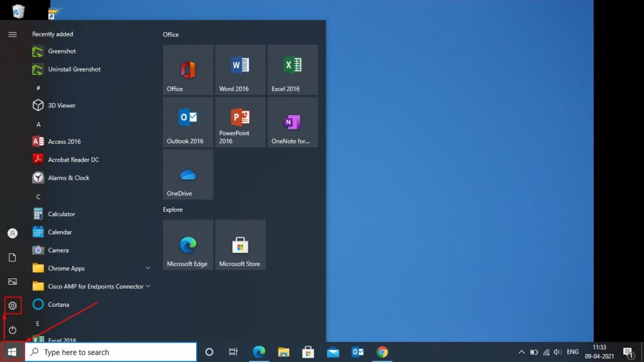The image size is (644, 362).
Task: Open the Settings gear in Start sidebar
Action: 12,305
